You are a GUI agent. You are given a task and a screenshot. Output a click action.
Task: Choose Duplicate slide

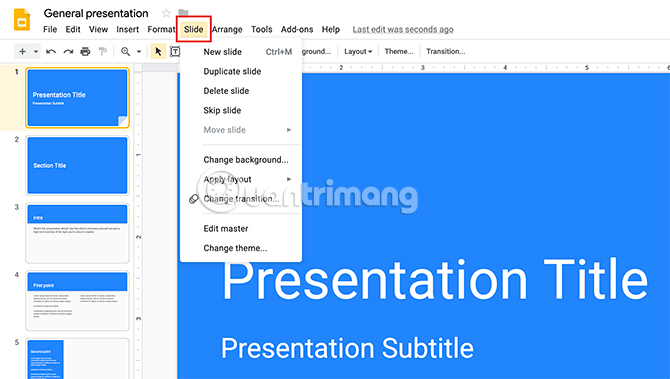tap(241, 71)
